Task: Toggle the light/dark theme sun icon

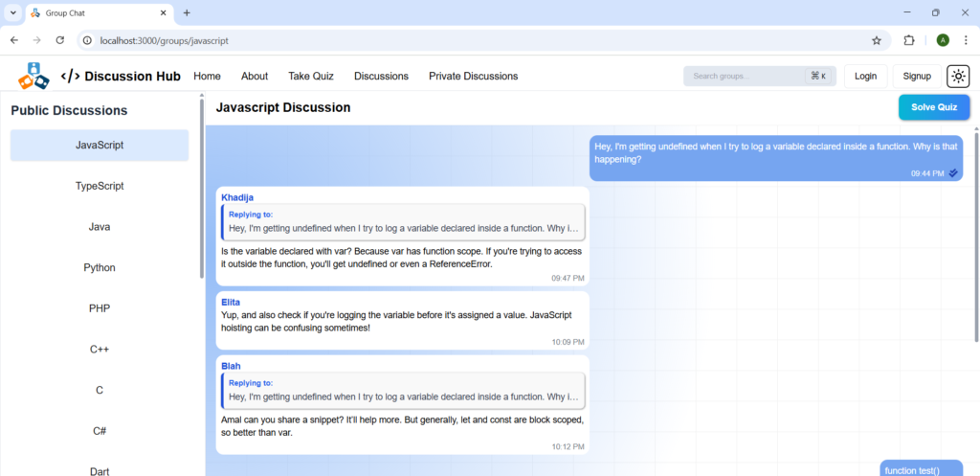Action: [958, 77]
